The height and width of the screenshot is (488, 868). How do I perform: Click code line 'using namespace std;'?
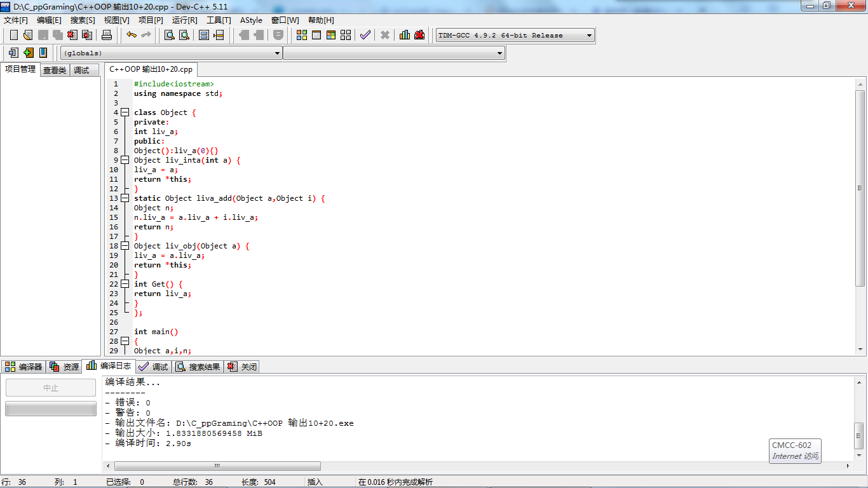178,93
